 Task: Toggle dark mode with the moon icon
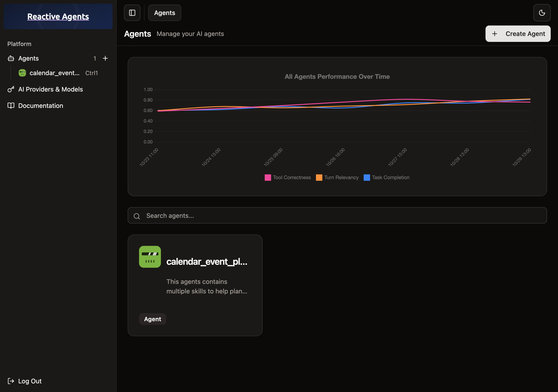(x=542, y=13)
